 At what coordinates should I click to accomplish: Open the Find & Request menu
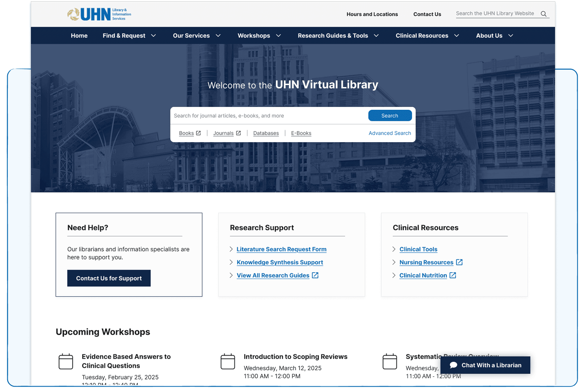124,35
